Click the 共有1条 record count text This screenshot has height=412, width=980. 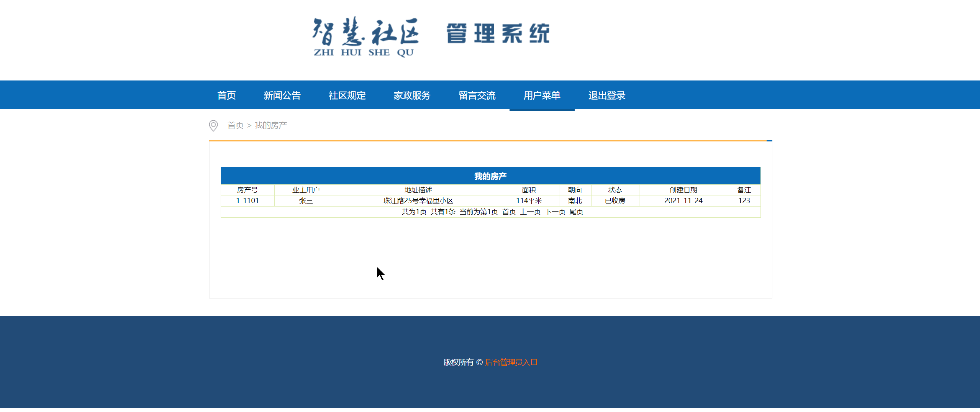pyautogui.click(x=443, y=212)
